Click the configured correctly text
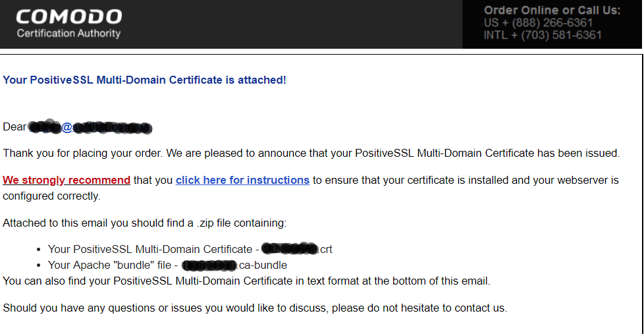The image size is (644, 334). [51, 196]
